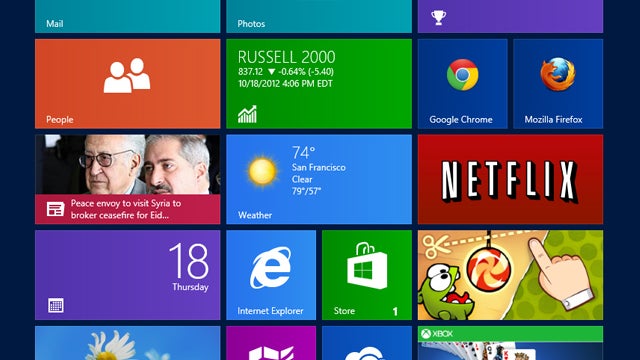Viewport: 640px width, 360px height.
Task: Click the Store update count badge 1
Action: coord(395,311)
